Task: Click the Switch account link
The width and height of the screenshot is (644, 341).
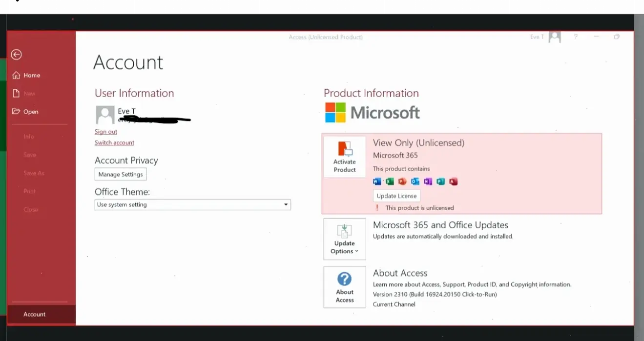Action: [x=114, y=142]
